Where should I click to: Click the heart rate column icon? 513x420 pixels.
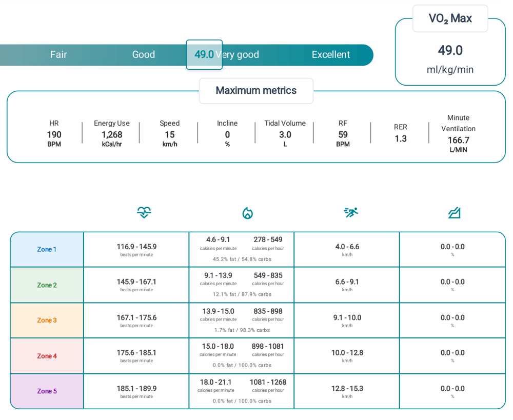click(x=144, y=212)
